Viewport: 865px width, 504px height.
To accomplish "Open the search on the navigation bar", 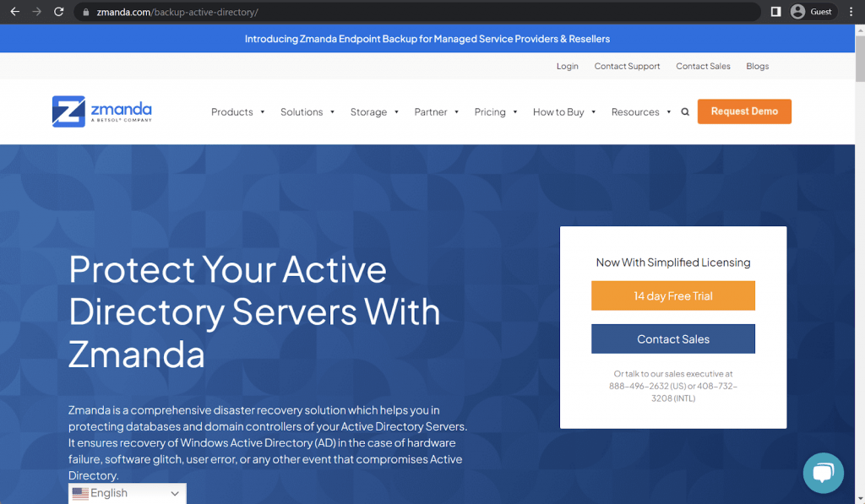I will 684,111.
